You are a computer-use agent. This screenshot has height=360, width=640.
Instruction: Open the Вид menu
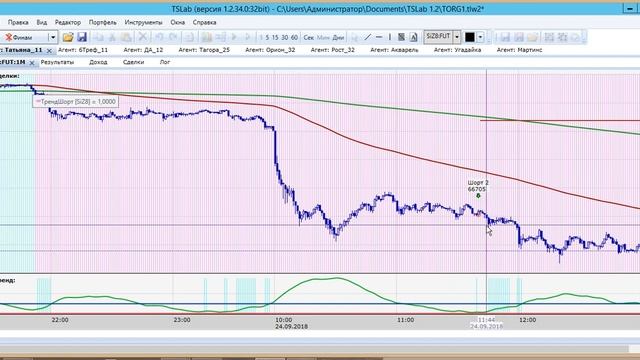click(x=42, y=22)
